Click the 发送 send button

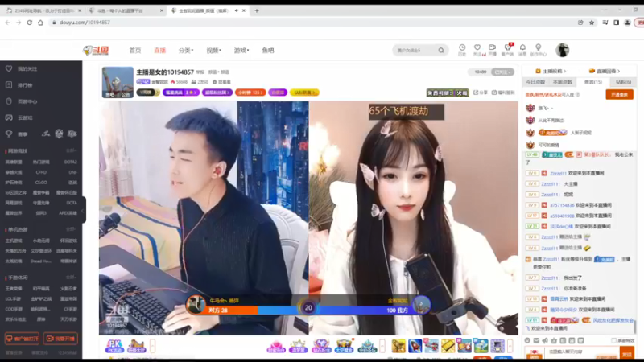[x=627, y=354]
